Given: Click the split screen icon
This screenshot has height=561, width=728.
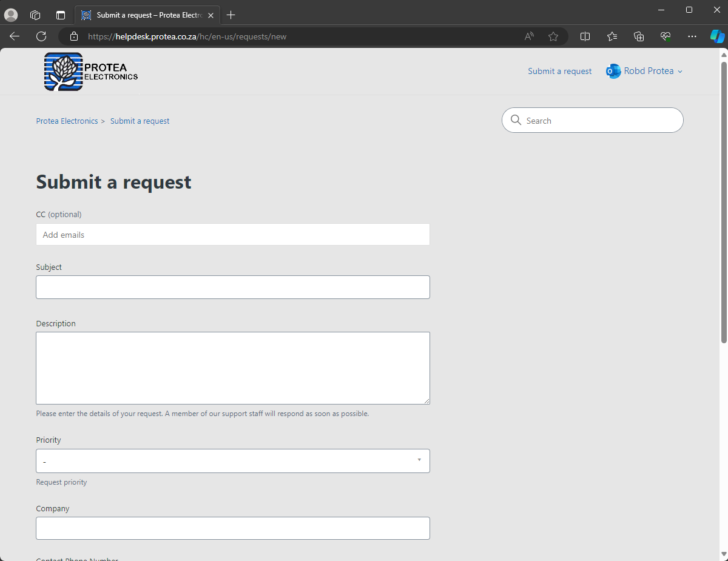Looking at the screenshot, I should 585,36.
